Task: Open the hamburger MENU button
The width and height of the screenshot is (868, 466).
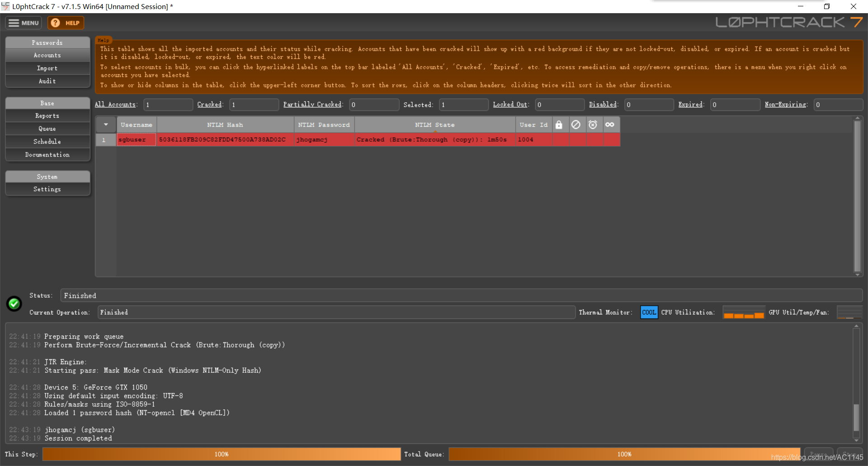Action: click(x=24, y=23)
